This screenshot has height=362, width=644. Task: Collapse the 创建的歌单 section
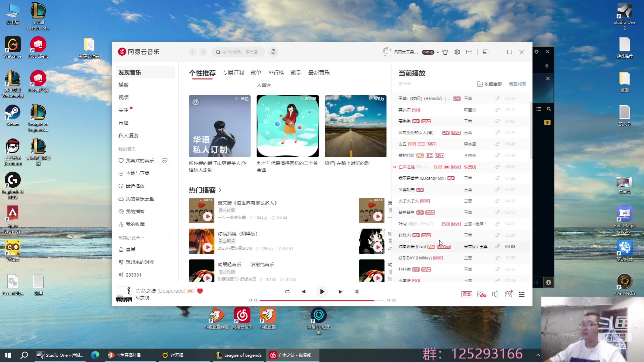(143, 238)
